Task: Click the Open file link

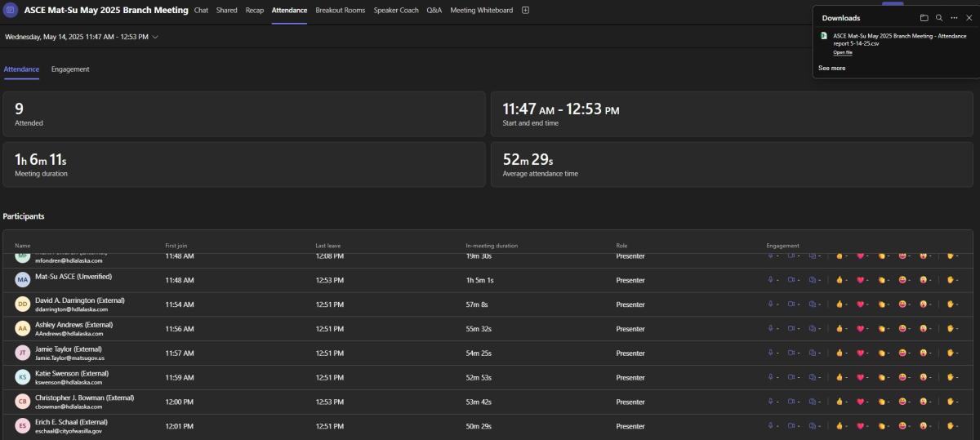Action: pos(843,52)
